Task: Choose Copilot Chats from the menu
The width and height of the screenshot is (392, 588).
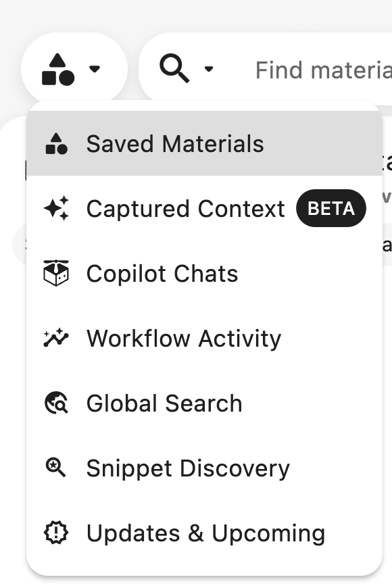Action: [x=162, y=273]
